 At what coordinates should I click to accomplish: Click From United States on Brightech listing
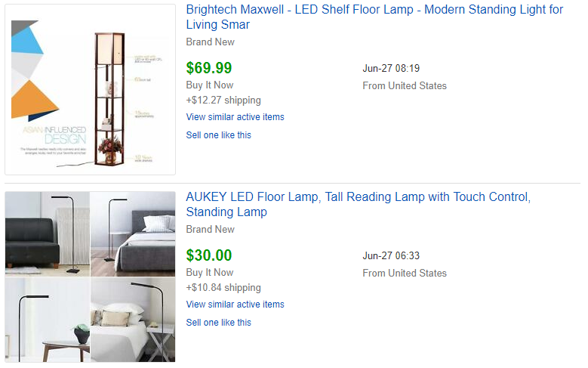pos(405,86)
